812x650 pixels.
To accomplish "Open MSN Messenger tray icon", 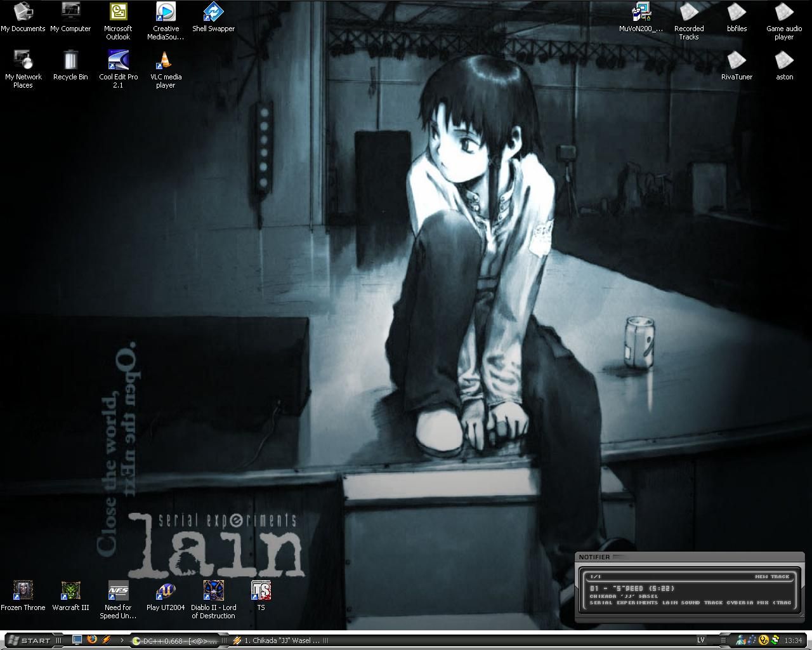I will 740,640.
